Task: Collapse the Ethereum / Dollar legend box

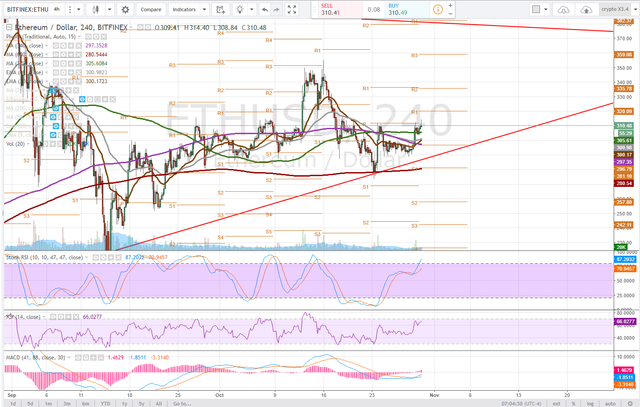Action: [9, 27]
